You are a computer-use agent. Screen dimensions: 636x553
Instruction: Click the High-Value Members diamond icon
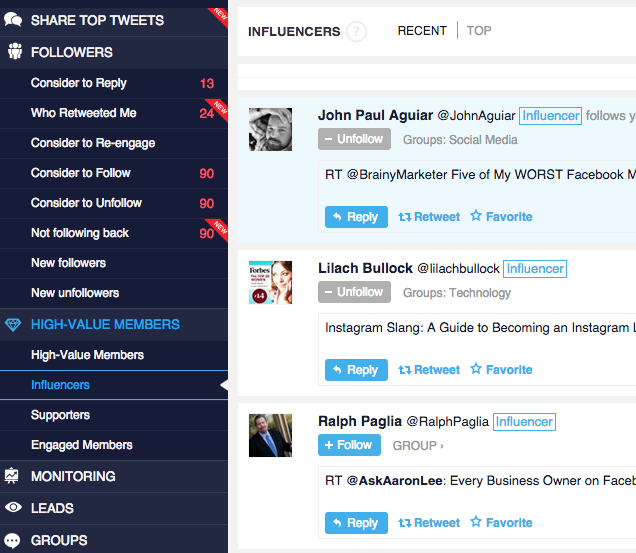tap(13, 325)
